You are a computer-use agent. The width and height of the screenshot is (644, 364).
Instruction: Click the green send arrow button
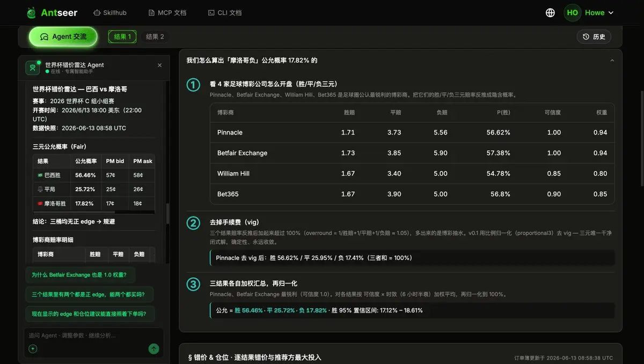coord(154,349)
